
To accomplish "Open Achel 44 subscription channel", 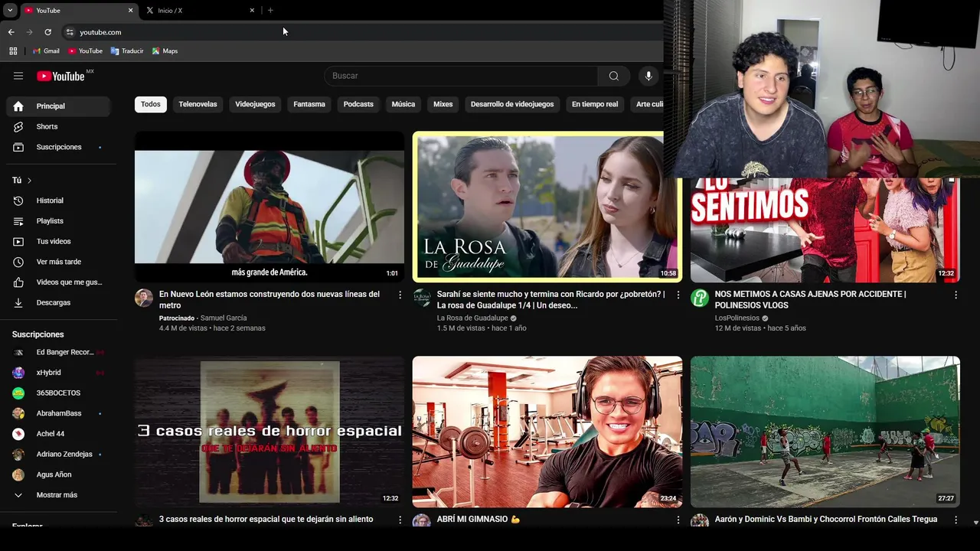I will (x=58, y=434).
